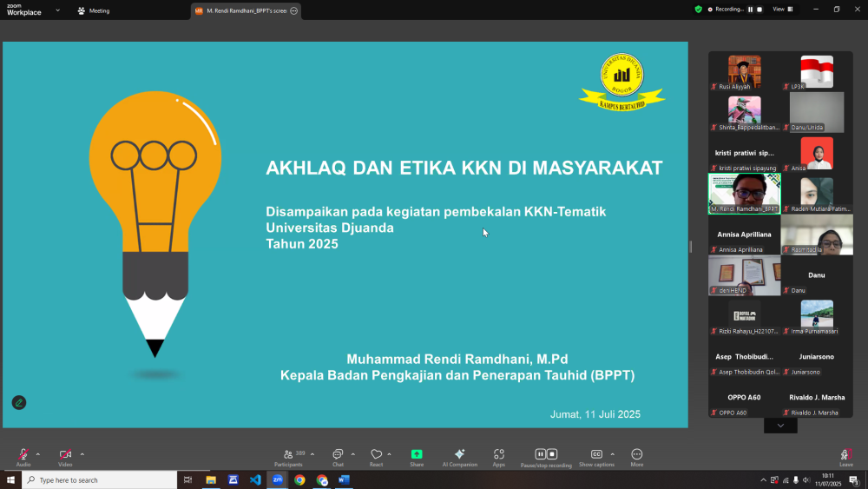Open Windows Start menu
Viewport: 868px width, 489px height.
point(10,480)
